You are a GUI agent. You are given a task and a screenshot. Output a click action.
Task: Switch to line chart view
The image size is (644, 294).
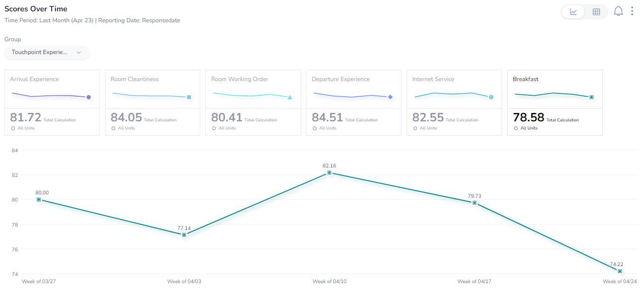pos(573,12)
